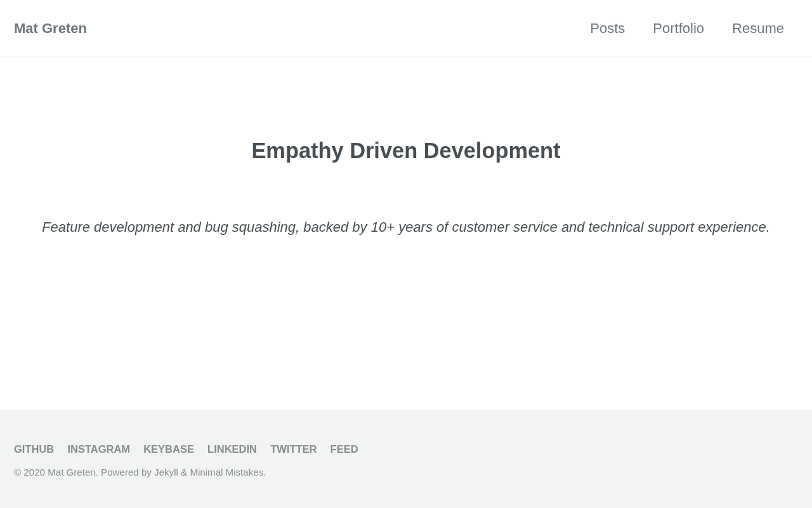Click the "customer service" phrase in tagline
The image size is (812, 508).
tap(504, 227)
